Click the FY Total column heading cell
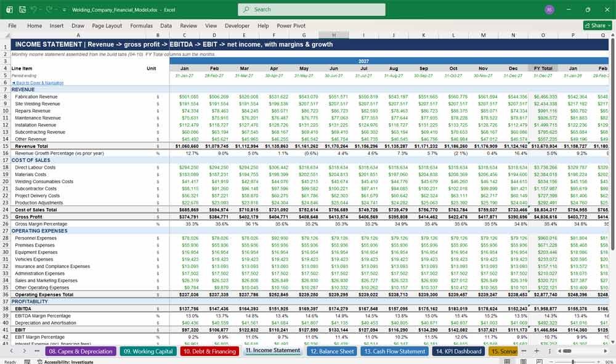 coord(543,68)
